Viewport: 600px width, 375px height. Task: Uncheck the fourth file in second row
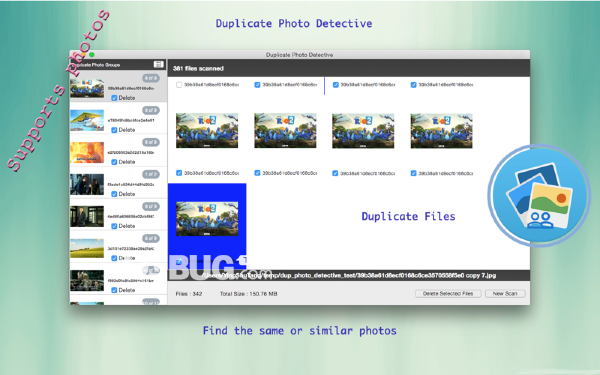(413, 173)
